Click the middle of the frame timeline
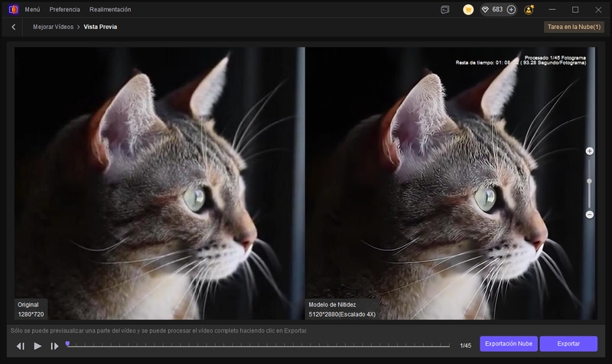612x364 pixels. pos(258,346)
